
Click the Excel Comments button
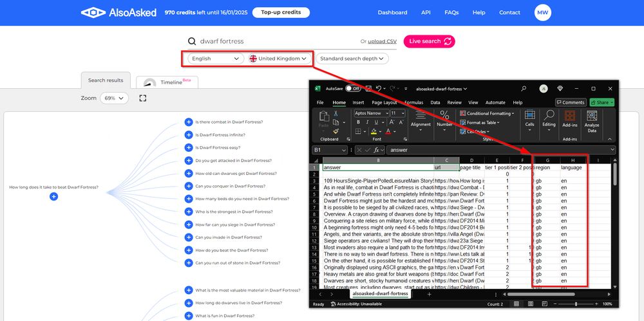coord(571,102)
